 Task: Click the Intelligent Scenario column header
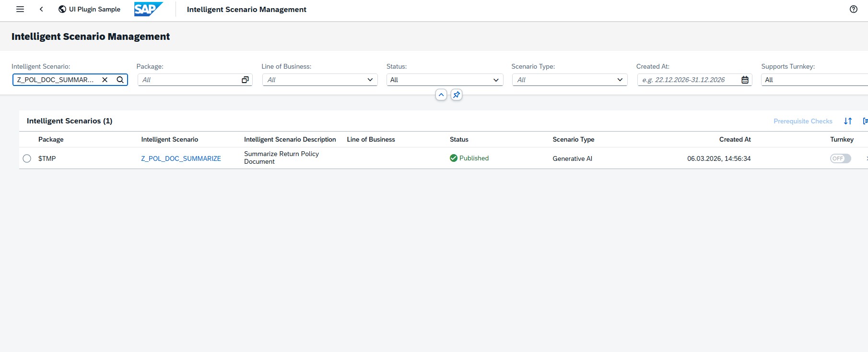click(169, 139)
